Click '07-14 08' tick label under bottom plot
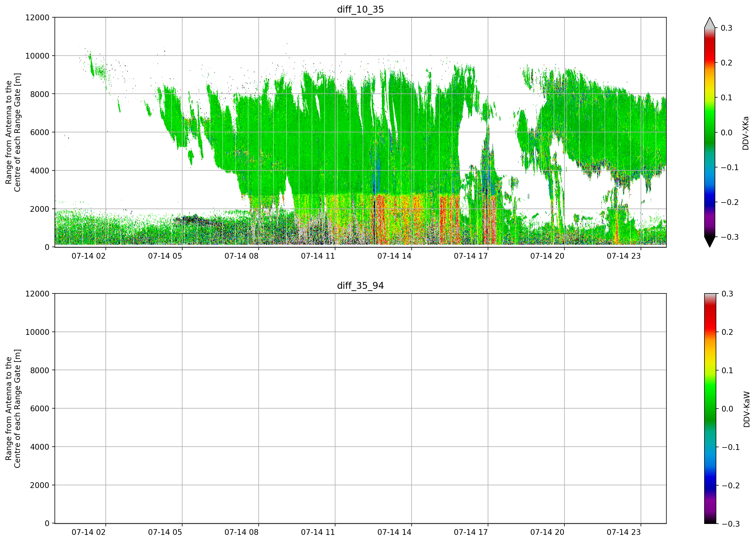 [x=242, y=532]
